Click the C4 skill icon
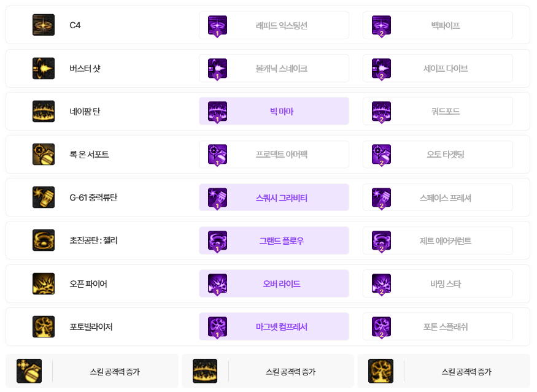This screenshot has width=537, height=392. click(44, 25)
